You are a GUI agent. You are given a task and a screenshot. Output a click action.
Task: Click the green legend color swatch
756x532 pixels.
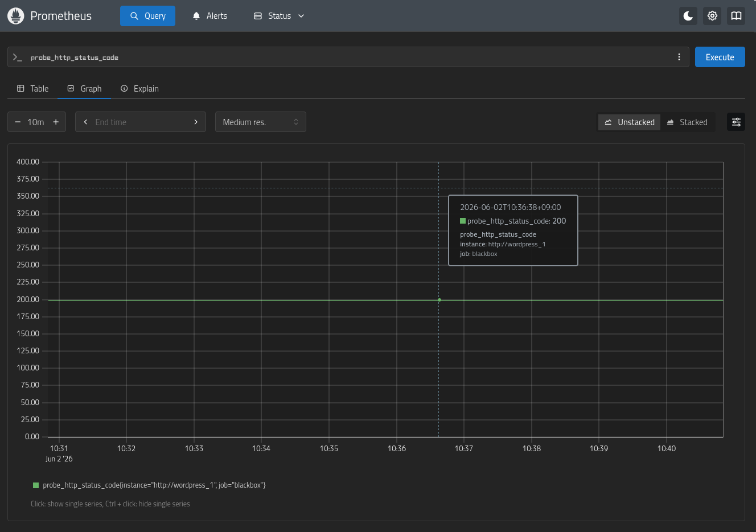click(36, 485)
